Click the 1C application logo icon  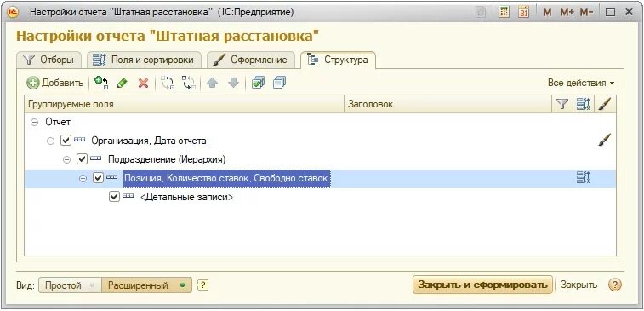click(14, 12)
